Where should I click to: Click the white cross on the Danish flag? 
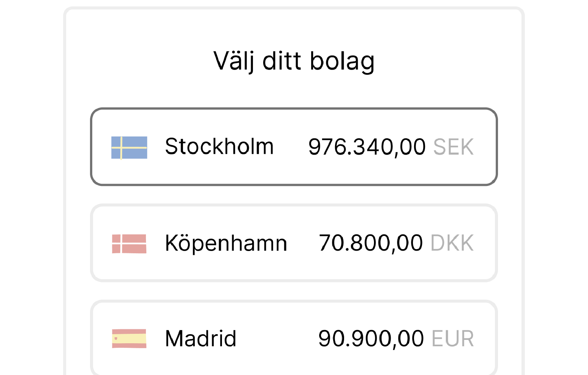coord(121,243)
